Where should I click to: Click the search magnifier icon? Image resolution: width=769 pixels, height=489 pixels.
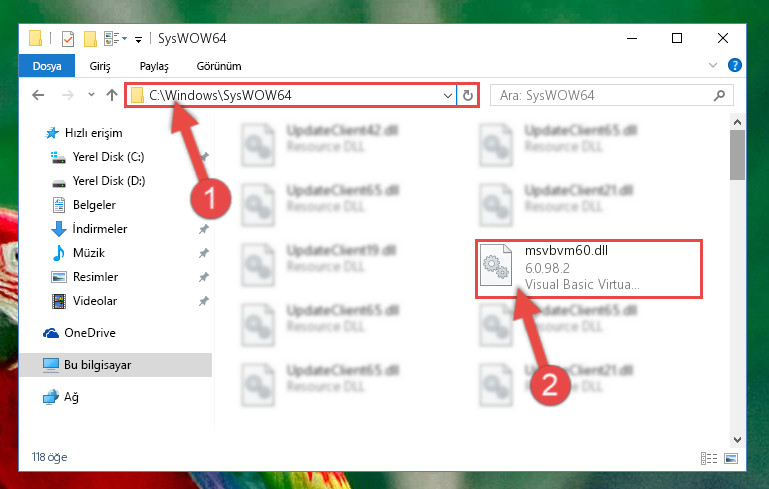pos(719,95)
